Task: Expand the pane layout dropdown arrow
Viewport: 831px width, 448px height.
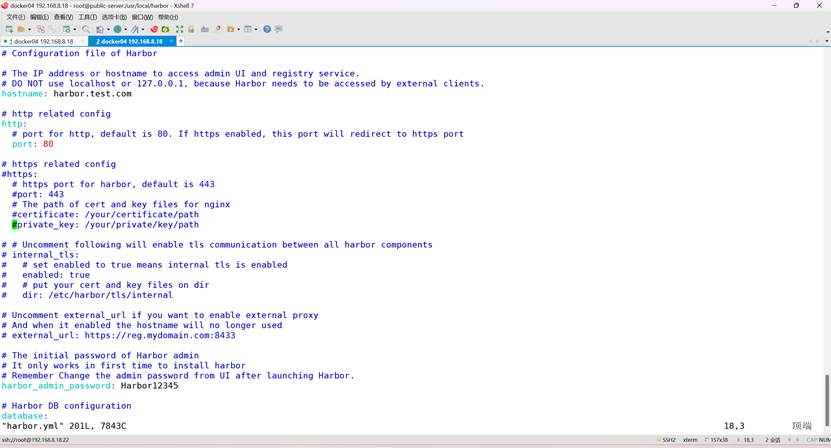Action: point(256,29)
